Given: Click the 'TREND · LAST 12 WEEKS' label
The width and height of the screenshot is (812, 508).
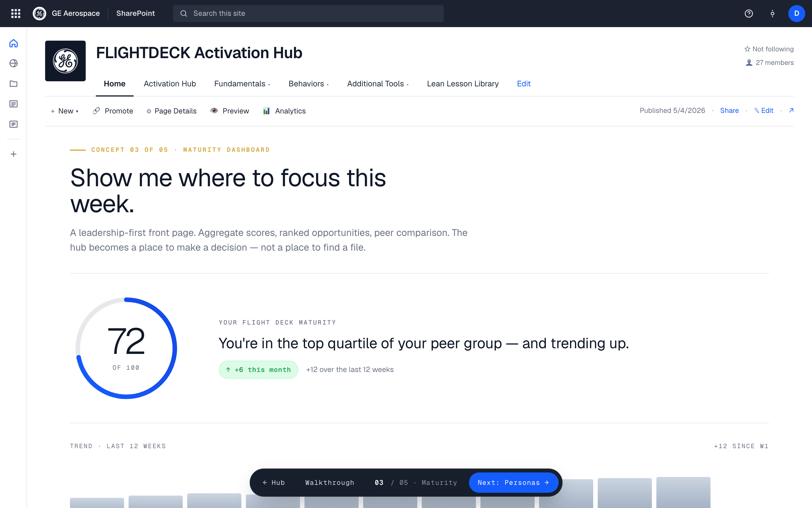Looking at the screenshot, I should coord(118,446).
